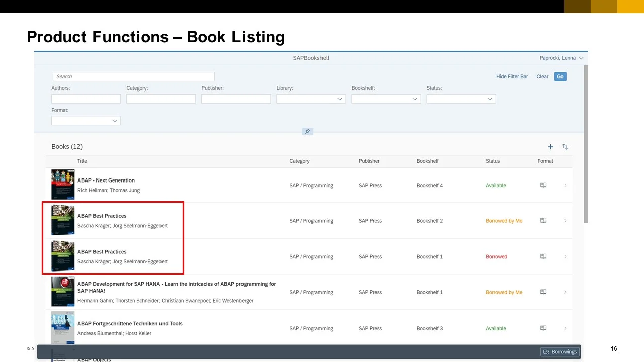Open the Paprocki, Lenna user menu
Image resolution: width=644 pixels, height=362 pixels.
point(561,58)
